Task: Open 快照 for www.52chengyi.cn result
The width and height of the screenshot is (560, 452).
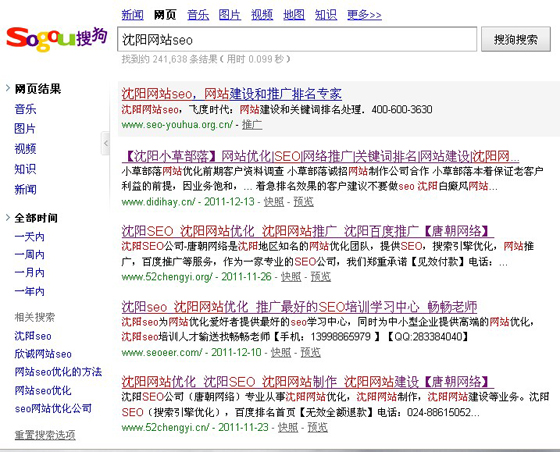Action: (288, 427)
